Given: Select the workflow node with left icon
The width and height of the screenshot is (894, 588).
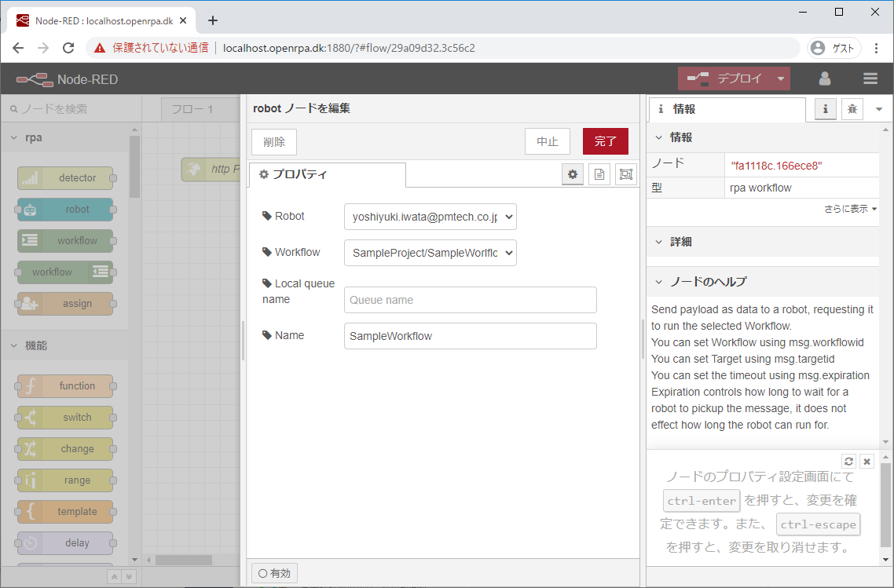Looking at the screenshot, I should [65, 240].
